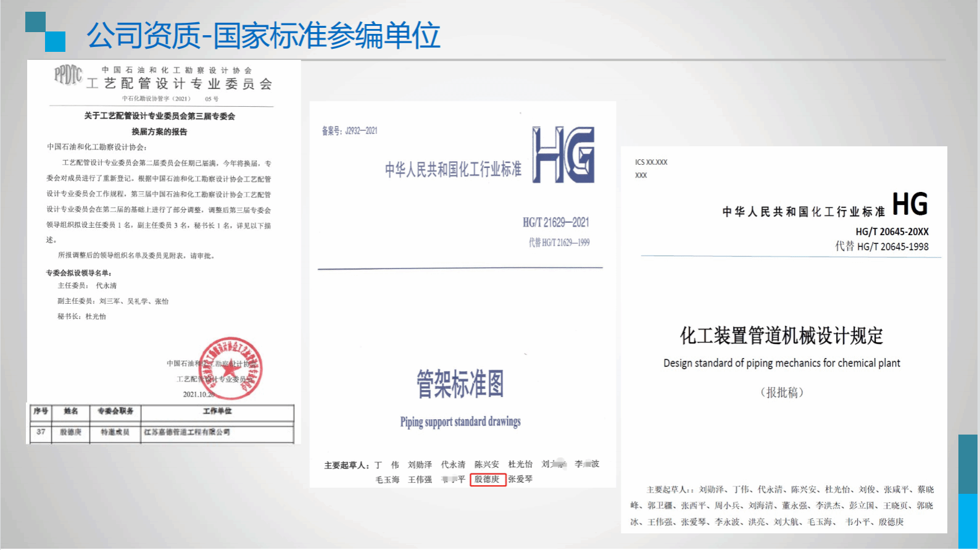Click the bright blue square beside title
980x550 pixels.
55,41
